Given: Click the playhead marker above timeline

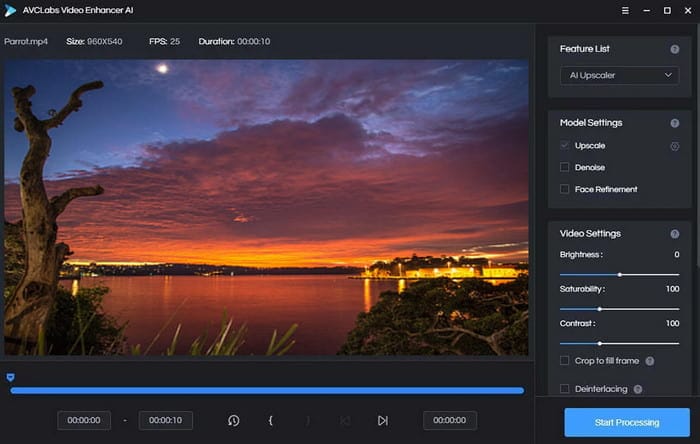Looking at the screenshot, I should tap(10, 378).
